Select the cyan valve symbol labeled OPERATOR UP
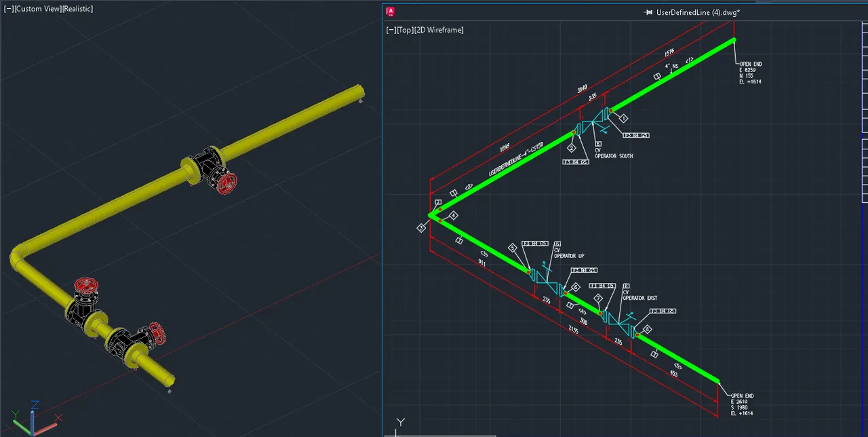This screenshot has width=868, height=437. pyautogui.click(x=547, y=280)
